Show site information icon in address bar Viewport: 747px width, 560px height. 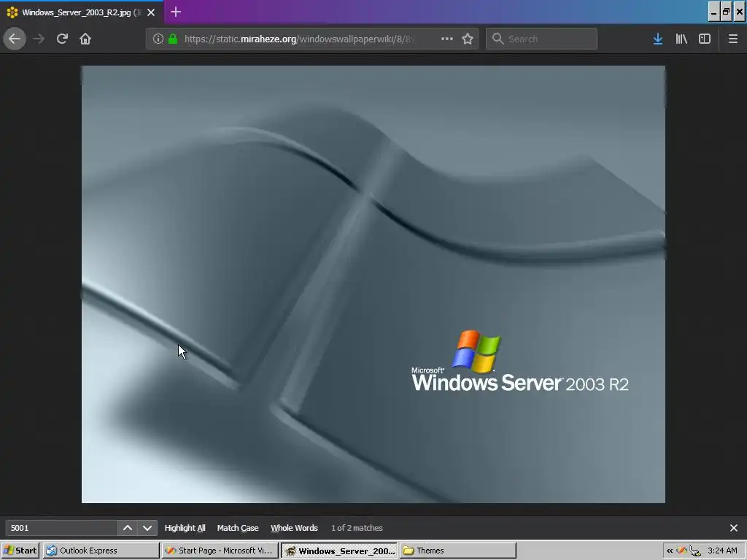pyautogui.click(x=158, y=39)
